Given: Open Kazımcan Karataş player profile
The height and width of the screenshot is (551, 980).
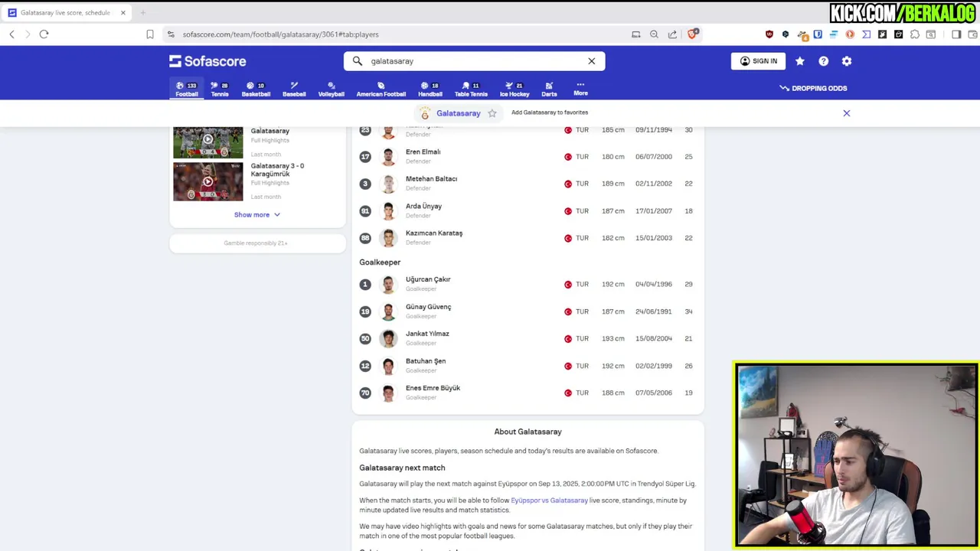Looking at the screenshot, I should click(x=434, y=233).
